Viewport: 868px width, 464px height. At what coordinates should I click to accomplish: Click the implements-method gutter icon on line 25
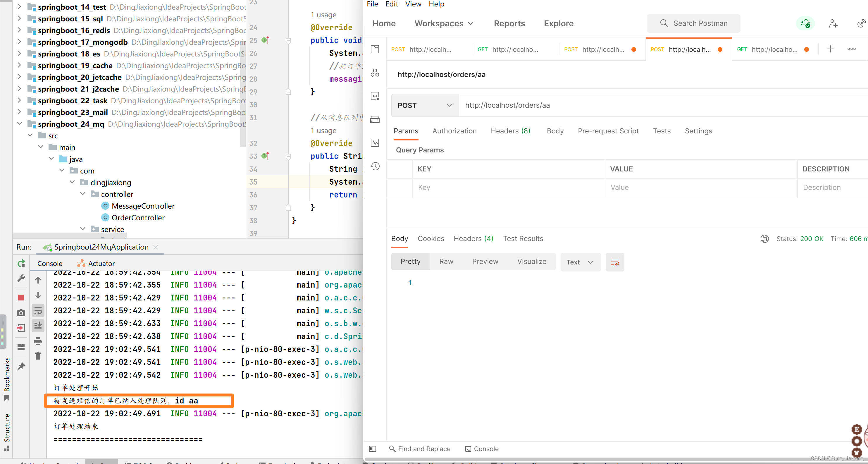[x=266, y=40]
